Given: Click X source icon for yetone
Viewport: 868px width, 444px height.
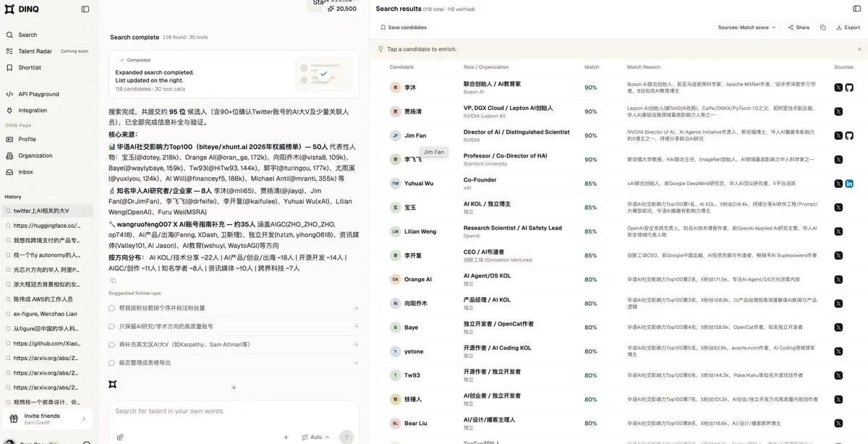Looking at the screenshot, I should pyautogui.click(x=838, y=351).
